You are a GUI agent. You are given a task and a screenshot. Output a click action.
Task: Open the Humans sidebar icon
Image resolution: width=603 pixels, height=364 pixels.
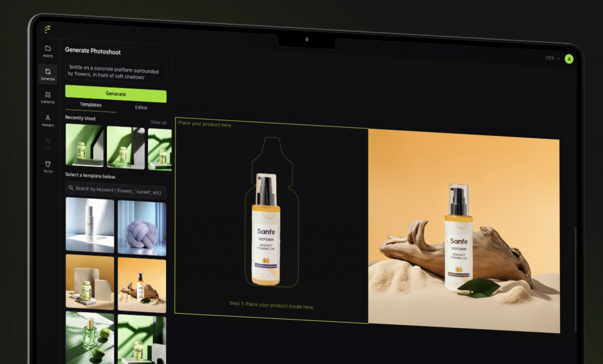pos(48,118)
